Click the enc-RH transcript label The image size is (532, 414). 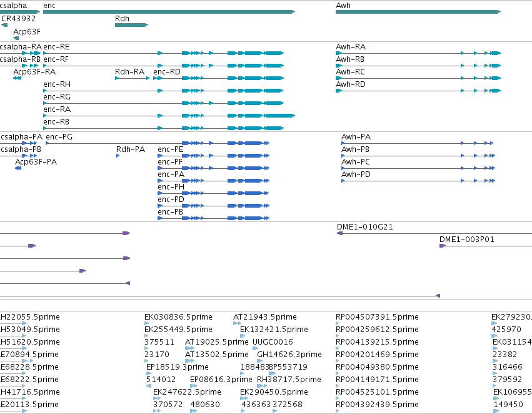click(57, 84)
